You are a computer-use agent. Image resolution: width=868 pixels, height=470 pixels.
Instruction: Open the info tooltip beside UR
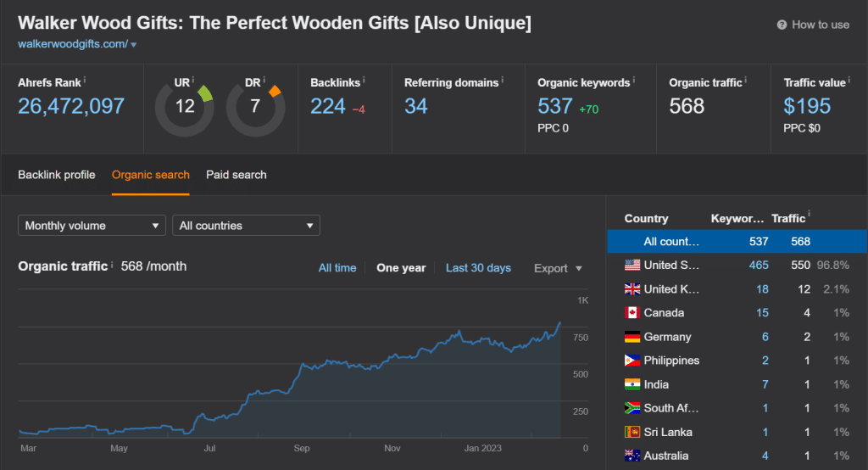tap(192, 81)
